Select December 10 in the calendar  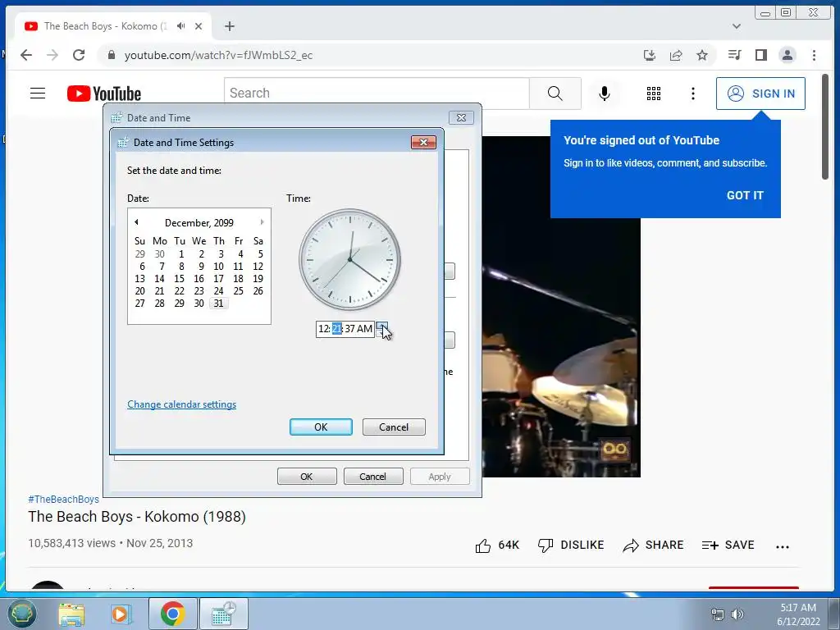[218, 267]
